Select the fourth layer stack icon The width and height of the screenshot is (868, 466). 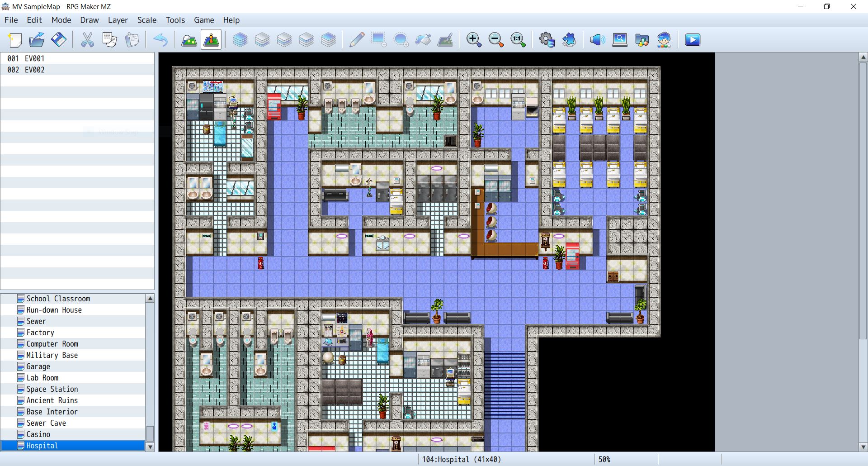(306, 40)
